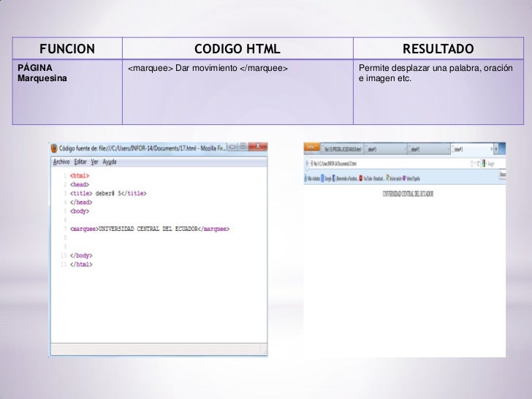Click the bookmark star in address bar

coord(471,164)
